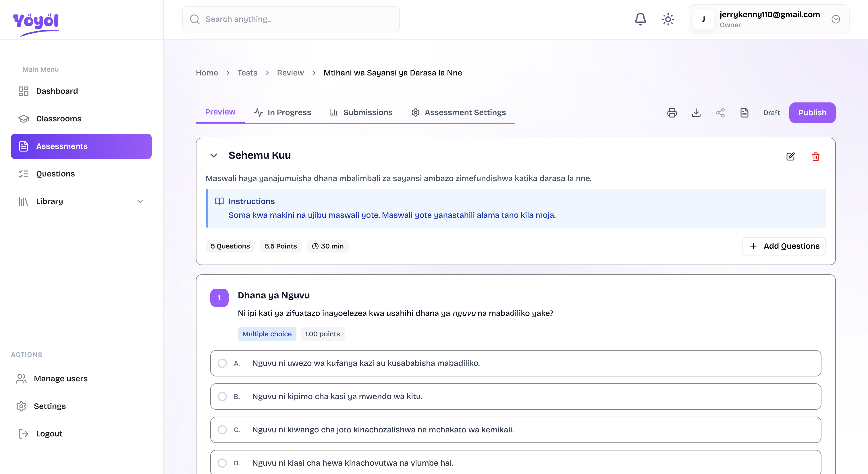Screen dimensions: 868x474
Task: Collapse the Sehemu Kuu section chevron
Action: [x=214, y=156]
